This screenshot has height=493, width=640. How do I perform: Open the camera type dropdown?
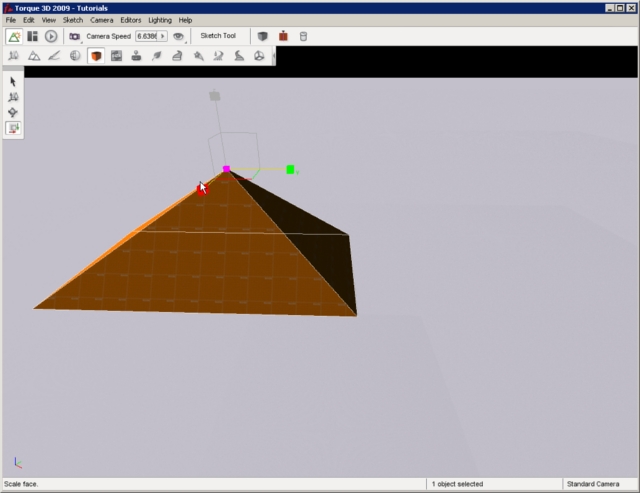[x=74, y=36]
